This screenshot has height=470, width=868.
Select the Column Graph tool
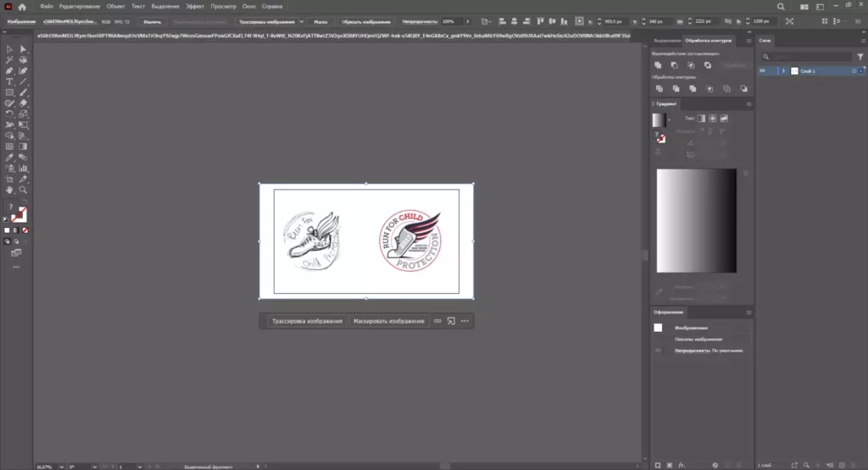click(23, 168)
